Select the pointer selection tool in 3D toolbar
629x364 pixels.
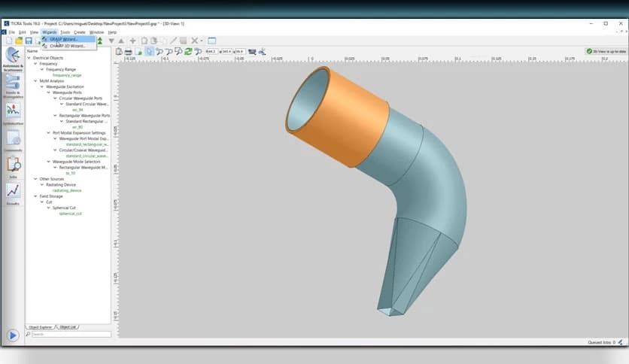click(149, 52)
